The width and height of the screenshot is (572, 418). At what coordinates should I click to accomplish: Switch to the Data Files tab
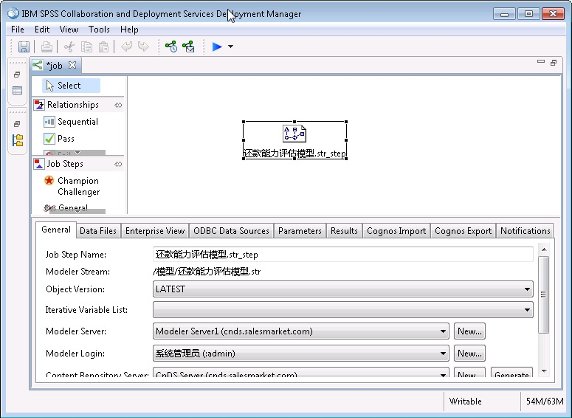98,231
